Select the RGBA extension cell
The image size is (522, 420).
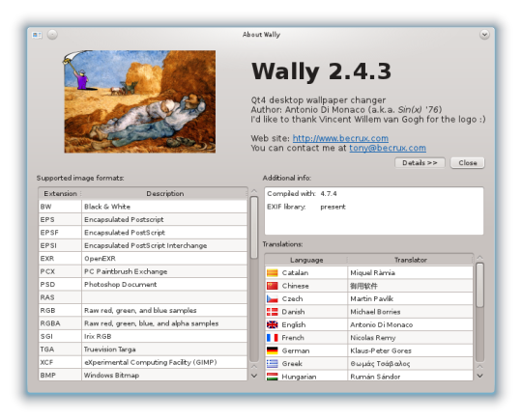pos(60,323)
